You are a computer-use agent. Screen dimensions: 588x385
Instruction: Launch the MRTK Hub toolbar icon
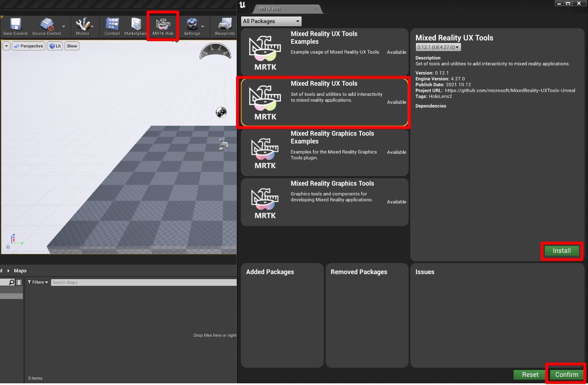(163, 26)
